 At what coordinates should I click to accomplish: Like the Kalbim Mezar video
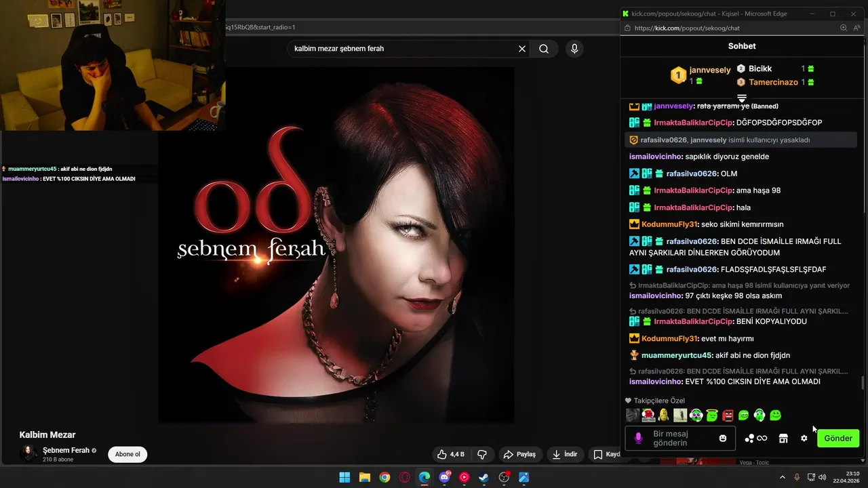tap(451, 454)
